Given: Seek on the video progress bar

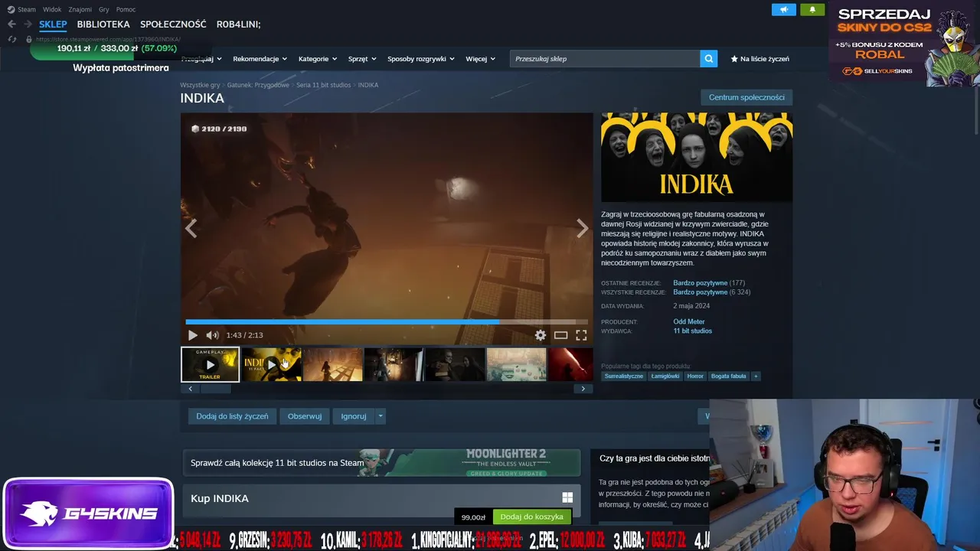Looking at the screenshot, I should 387,322.
